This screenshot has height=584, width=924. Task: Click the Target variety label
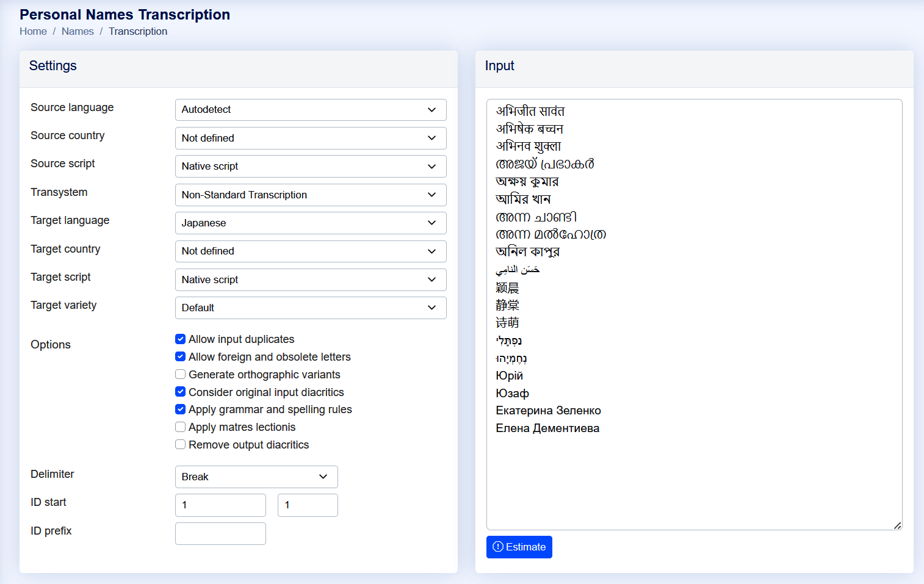(x=63, y=305)
